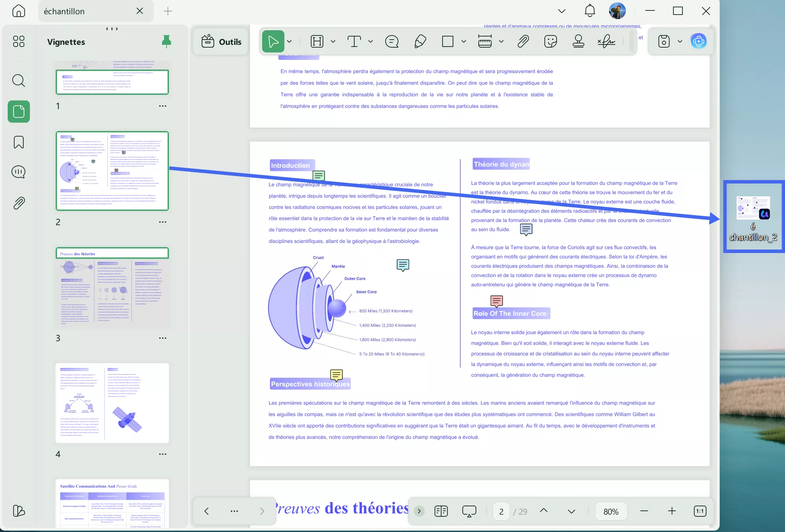Select page 4 thumbnail with satellite
This screenshot has height=532, width=785.
click(112, 403)
